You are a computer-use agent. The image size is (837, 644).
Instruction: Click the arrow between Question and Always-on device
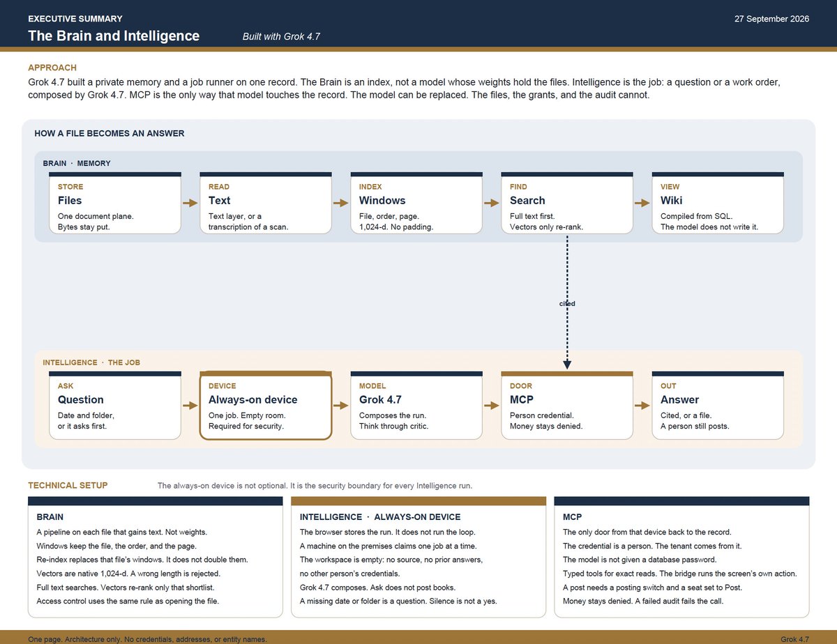pyautogui.click(x=190, y=405)
